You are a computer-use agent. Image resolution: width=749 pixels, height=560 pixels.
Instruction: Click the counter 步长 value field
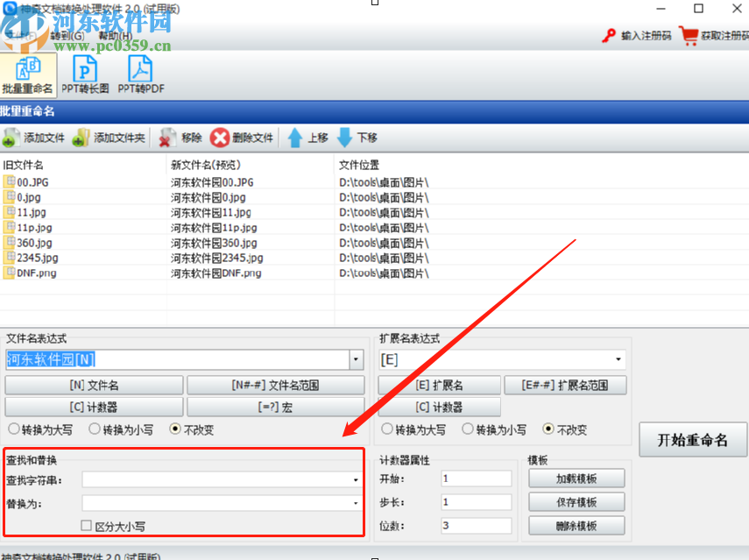[x=477, y=501]
